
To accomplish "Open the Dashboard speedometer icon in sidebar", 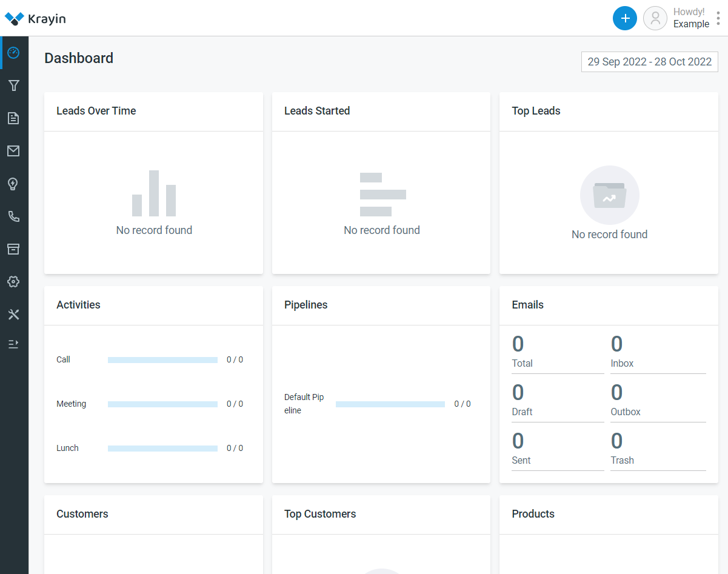I will [x=13, y=53].
